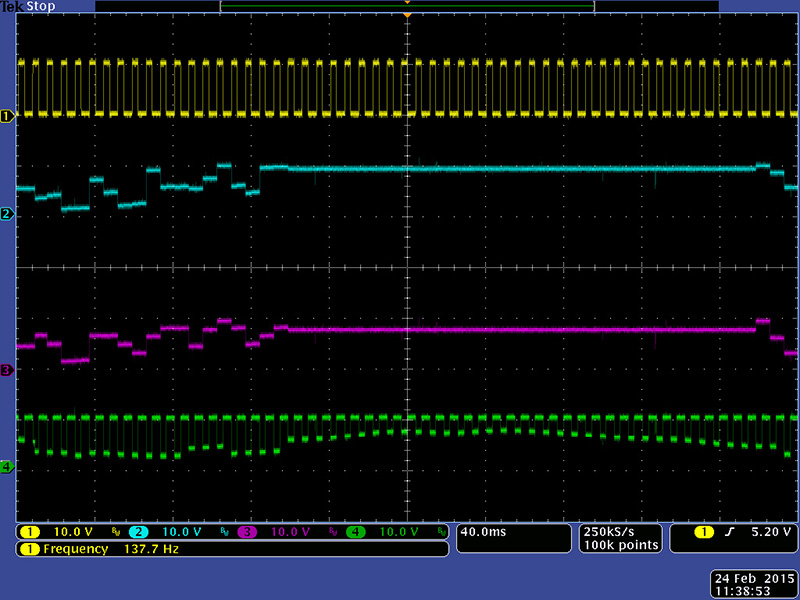
Task: Click the record overview bar at top
Action: tap(407, 6)
